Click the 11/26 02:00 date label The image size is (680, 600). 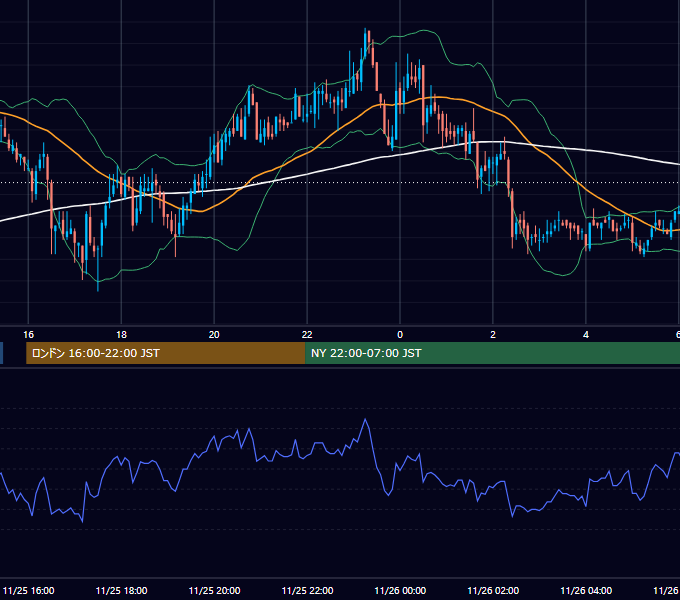tap(493, 590)
